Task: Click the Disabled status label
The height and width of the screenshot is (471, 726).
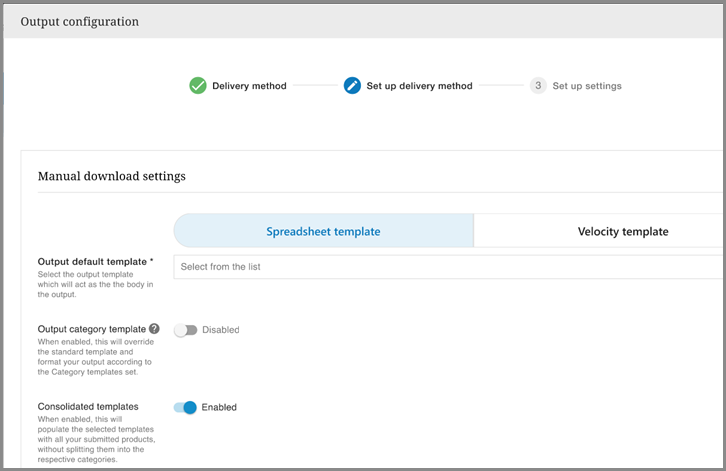Action: click(x=220, y=330)
